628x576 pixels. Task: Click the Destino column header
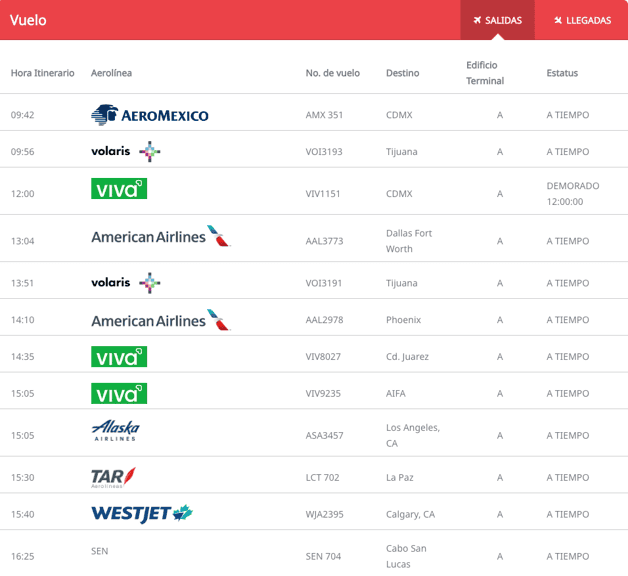pyautogui.click(x=403, y=73)
